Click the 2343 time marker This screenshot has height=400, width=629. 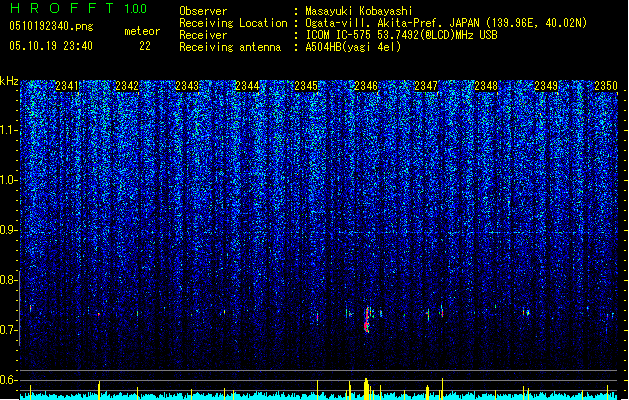(x=187, y=85)
